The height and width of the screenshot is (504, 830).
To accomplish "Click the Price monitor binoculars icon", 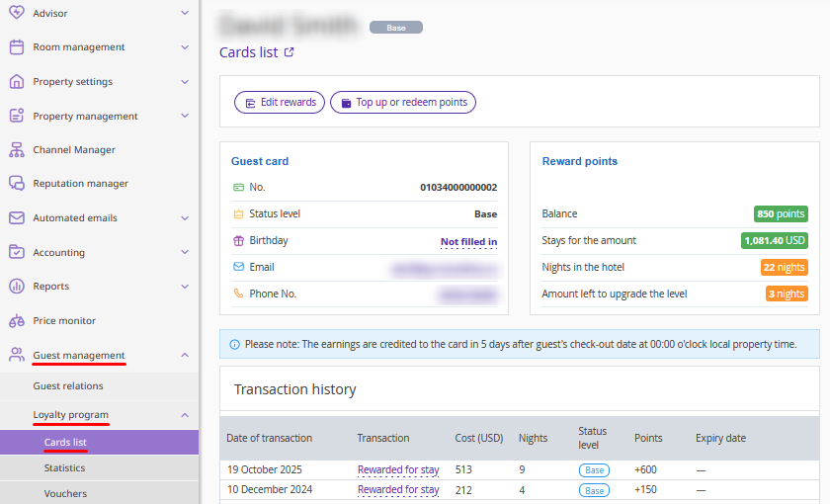I will [16, 321].
